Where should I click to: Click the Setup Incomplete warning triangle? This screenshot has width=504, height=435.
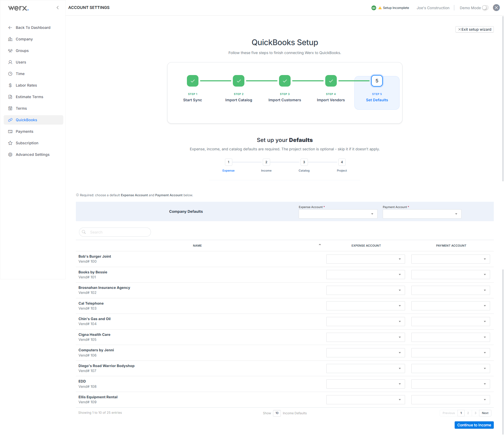click(380, 8)
